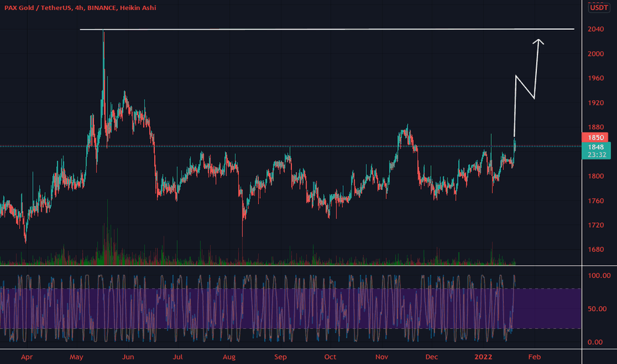The width and height of the screenshot is (617, 364).
Task: Select the 2040 price axis label
Action: click(595, 29)
